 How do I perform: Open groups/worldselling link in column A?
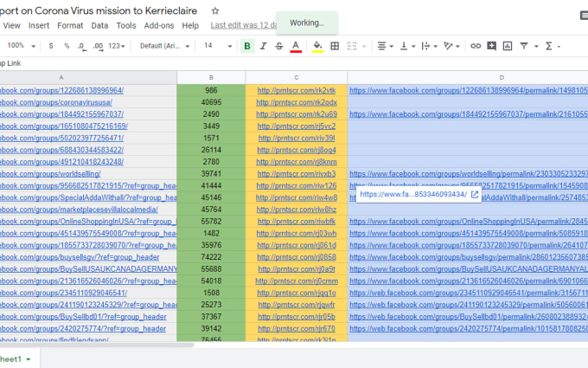click(50, 174)
